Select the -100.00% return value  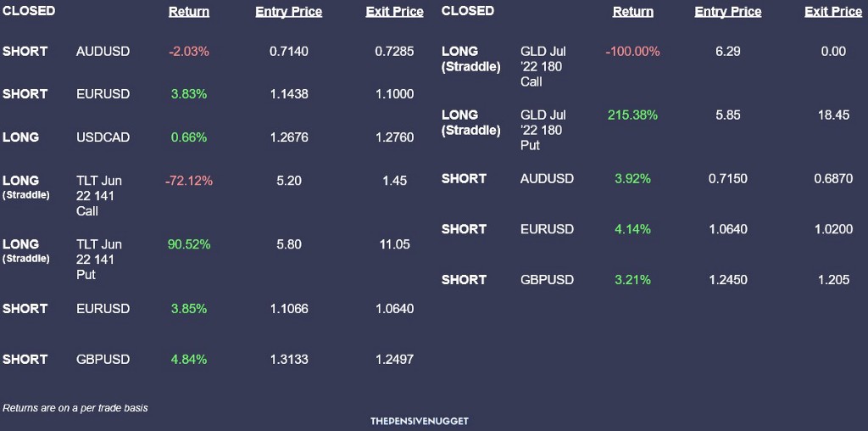click(x=632, y=52)
